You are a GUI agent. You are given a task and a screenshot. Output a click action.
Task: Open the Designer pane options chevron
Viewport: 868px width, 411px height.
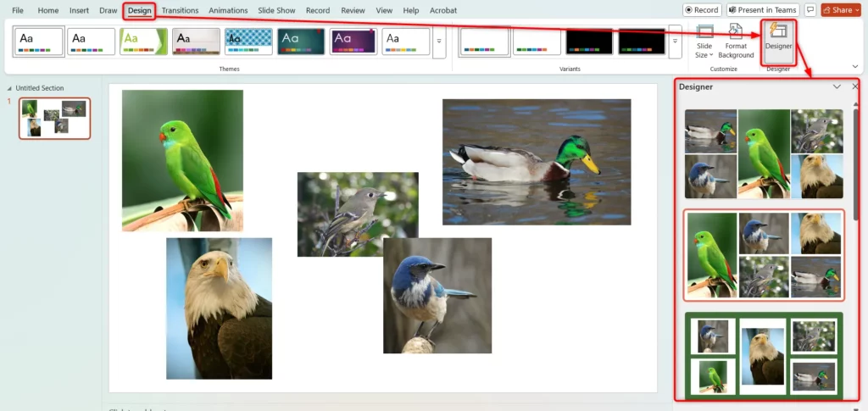click(837, 86)
